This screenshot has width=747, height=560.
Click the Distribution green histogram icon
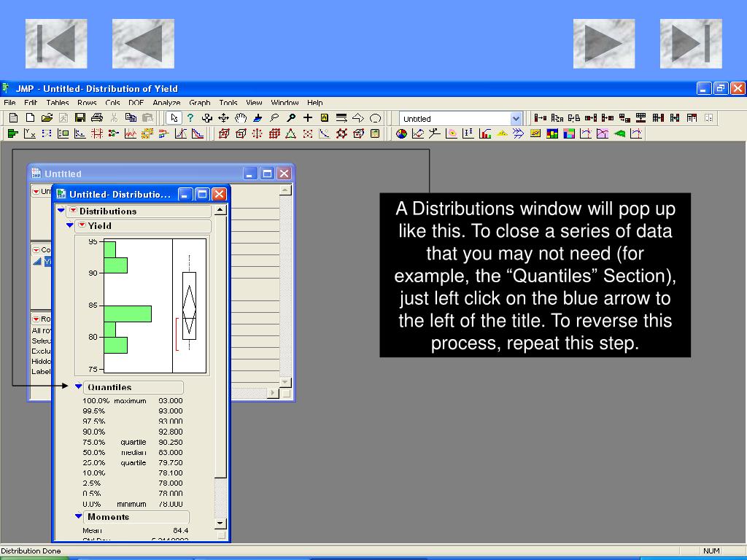coord(13,134)
